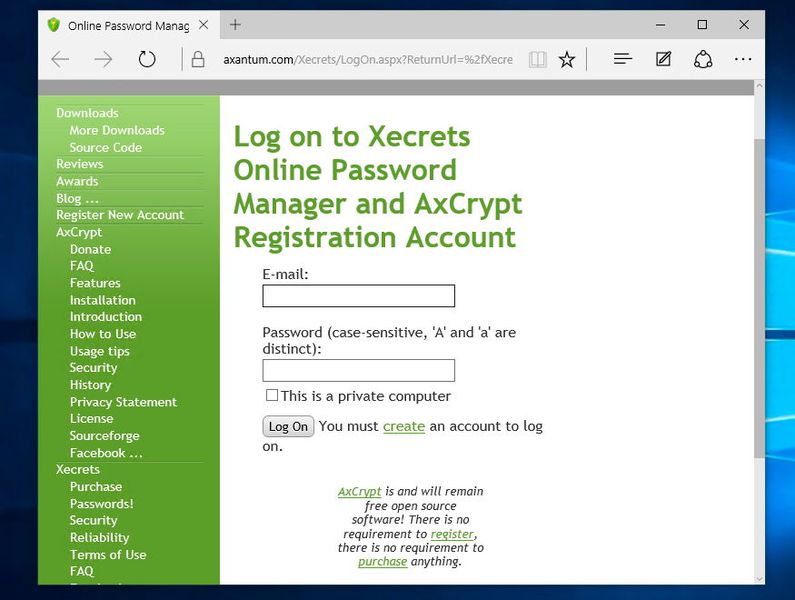Open How to Use sidebar link
This screenshot has height=600, width=795.
coord(103,334)
